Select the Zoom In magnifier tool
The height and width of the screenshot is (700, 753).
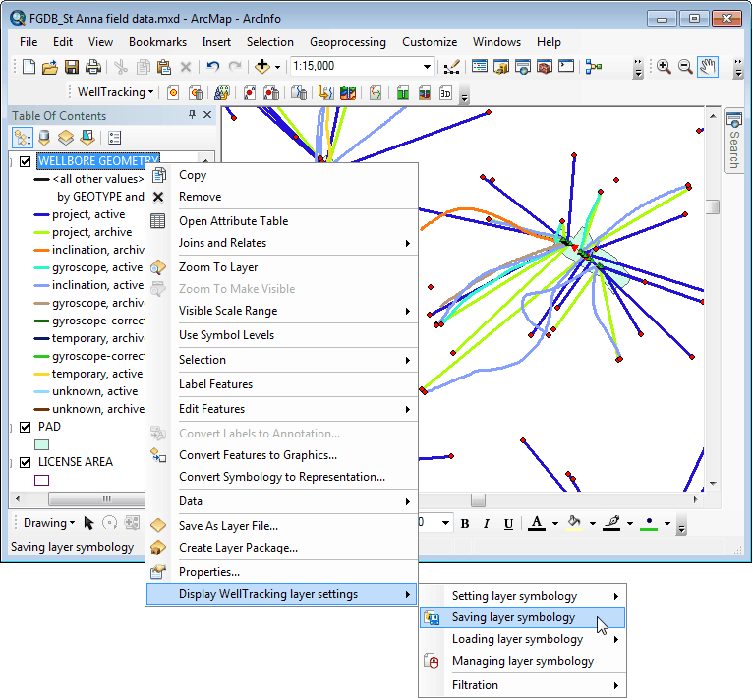coord(665,67)
